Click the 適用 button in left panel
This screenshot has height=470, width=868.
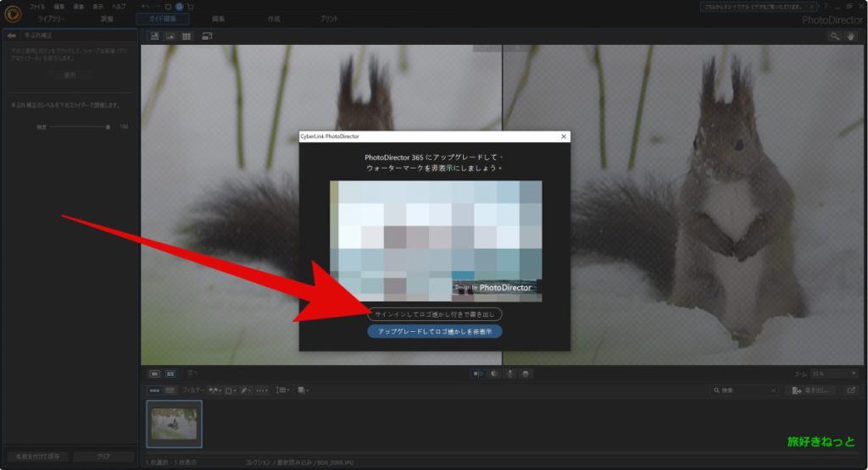coord(70,75)
